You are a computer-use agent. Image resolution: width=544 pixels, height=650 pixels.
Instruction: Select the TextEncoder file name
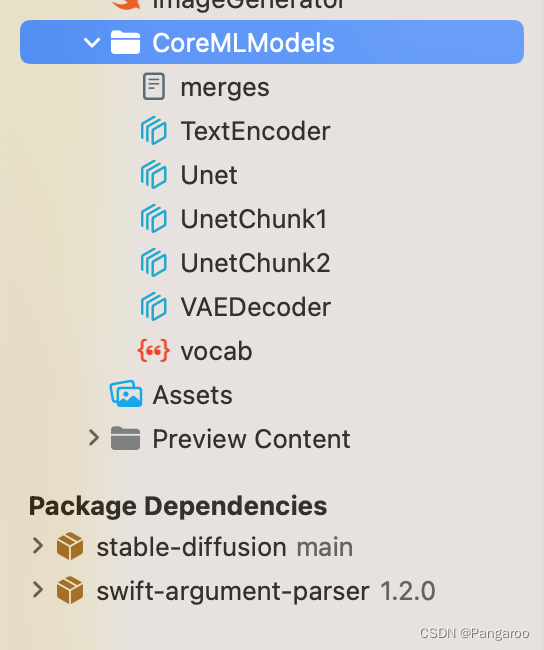[255, 131]
